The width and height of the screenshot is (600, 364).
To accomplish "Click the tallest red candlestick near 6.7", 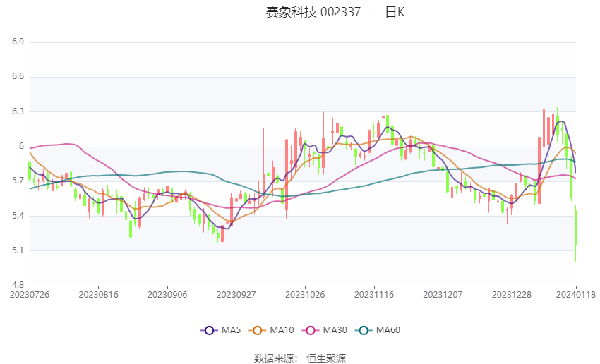I will (x=544, y=127).
